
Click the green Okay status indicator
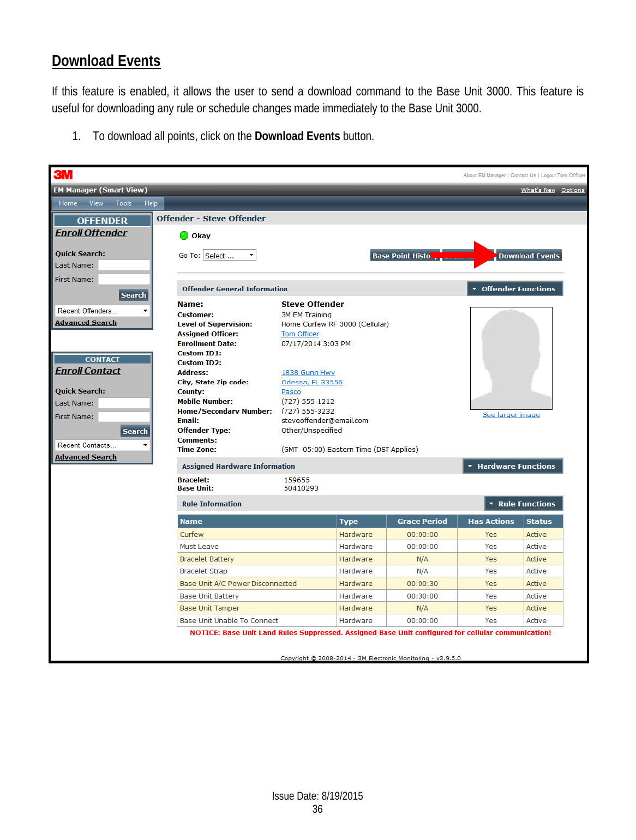point(184,235)
